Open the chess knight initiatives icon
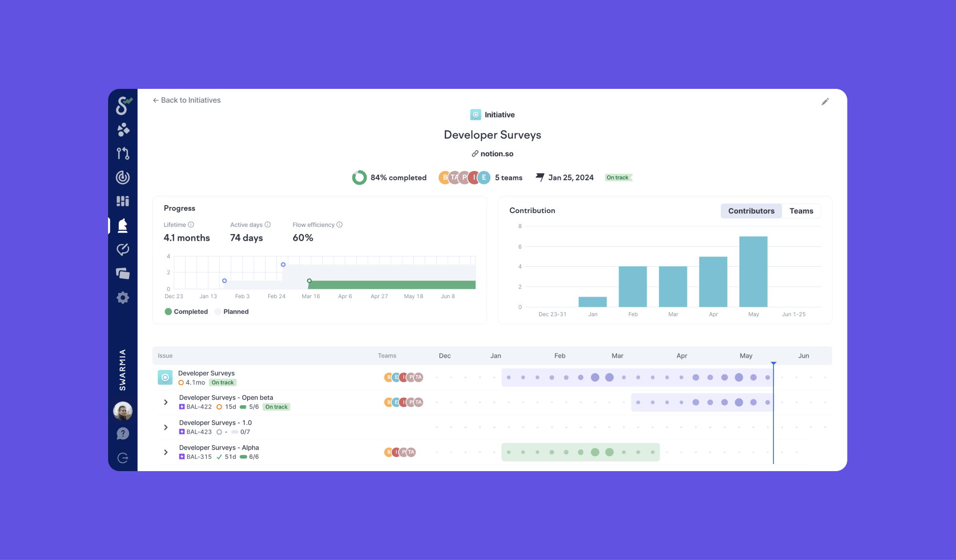Screen dimensions: 956x560 (123, 226)
